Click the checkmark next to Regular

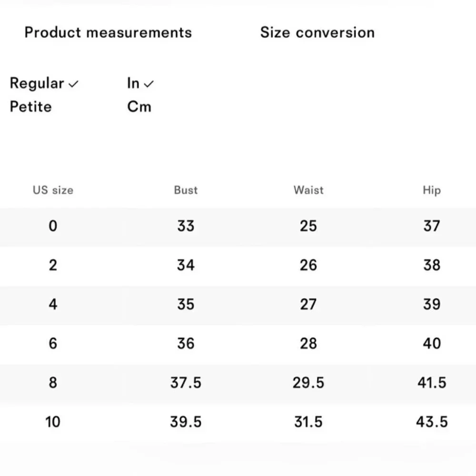click(73, 84)
